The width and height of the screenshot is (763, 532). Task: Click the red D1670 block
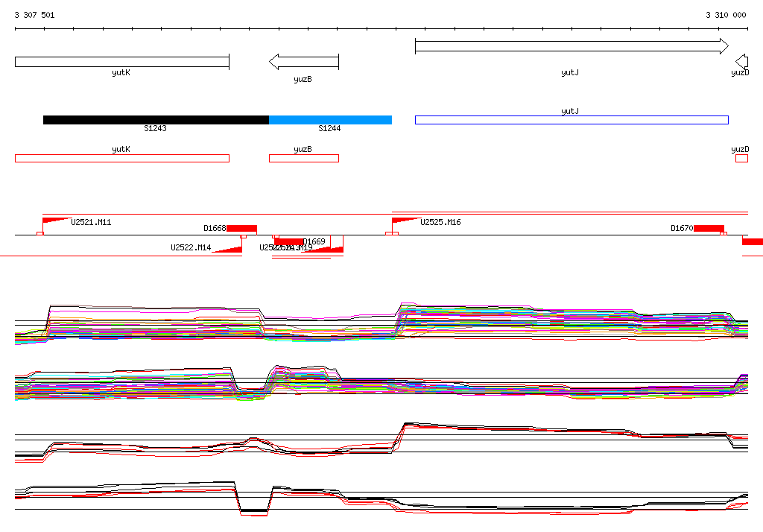coord(709,228)
